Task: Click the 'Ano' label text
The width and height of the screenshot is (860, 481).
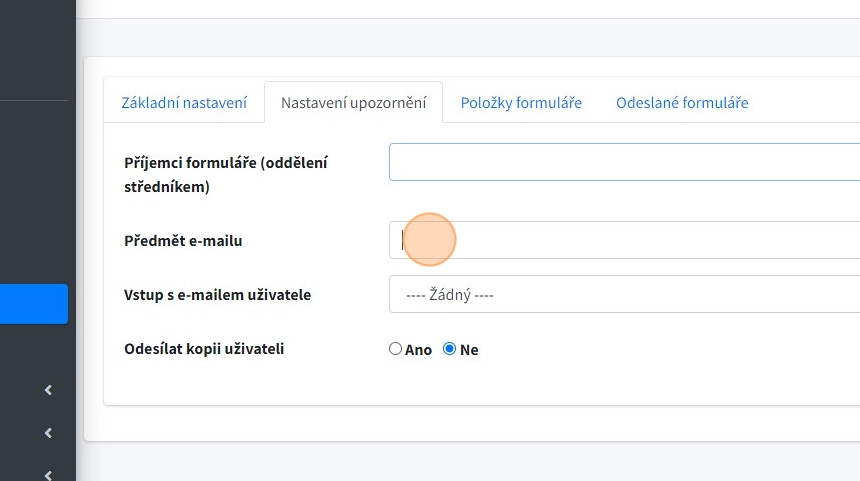Action: click(x=418, y=350)
